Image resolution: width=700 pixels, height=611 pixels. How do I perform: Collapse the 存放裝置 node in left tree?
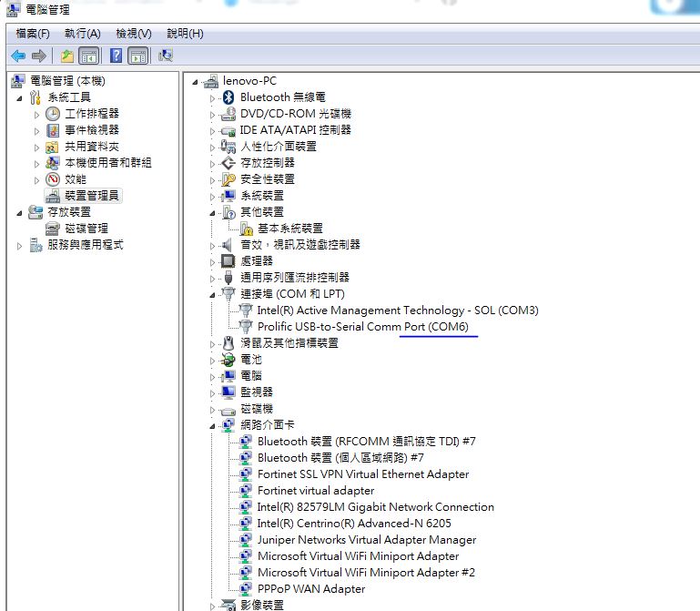click(19, 213)
